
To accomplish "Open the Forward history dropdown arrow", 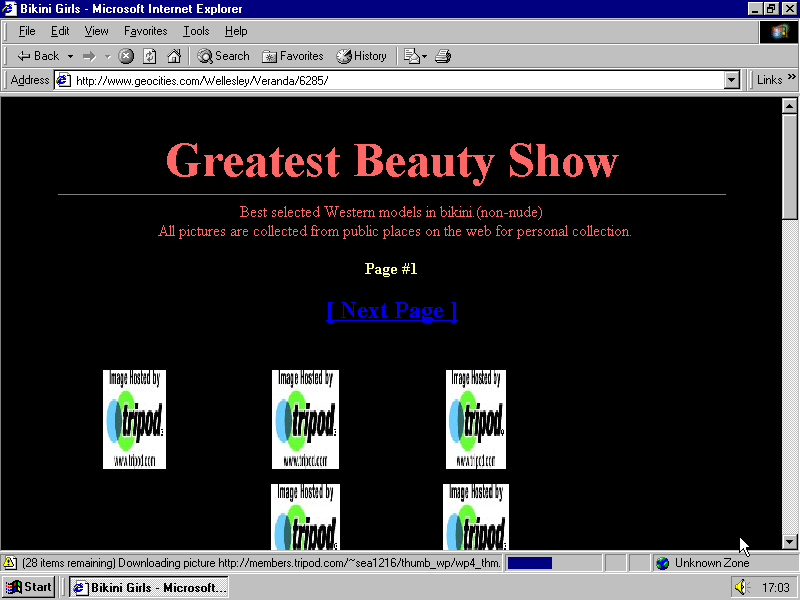I will click(108, 56).
